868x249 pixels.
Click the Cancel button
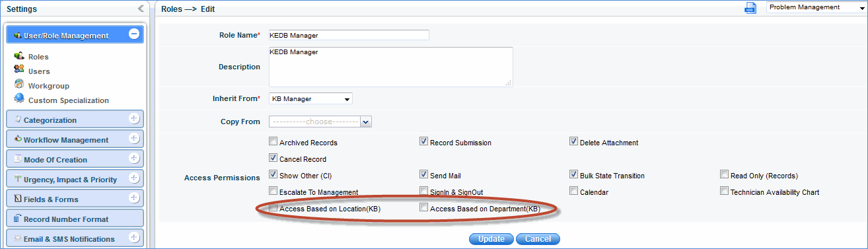tap(538, 239)
